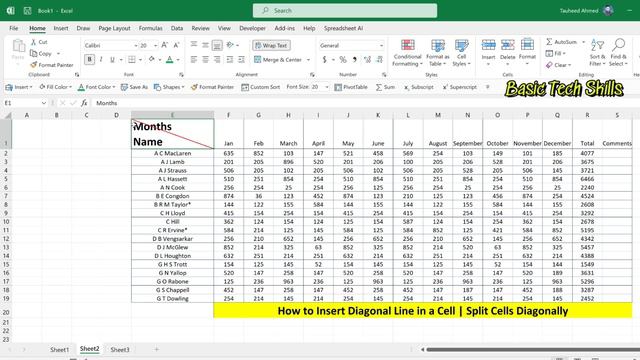This screenshot has width=640, height=360.
Task: Open Sort & Filter icon
Action: (597, 45)
